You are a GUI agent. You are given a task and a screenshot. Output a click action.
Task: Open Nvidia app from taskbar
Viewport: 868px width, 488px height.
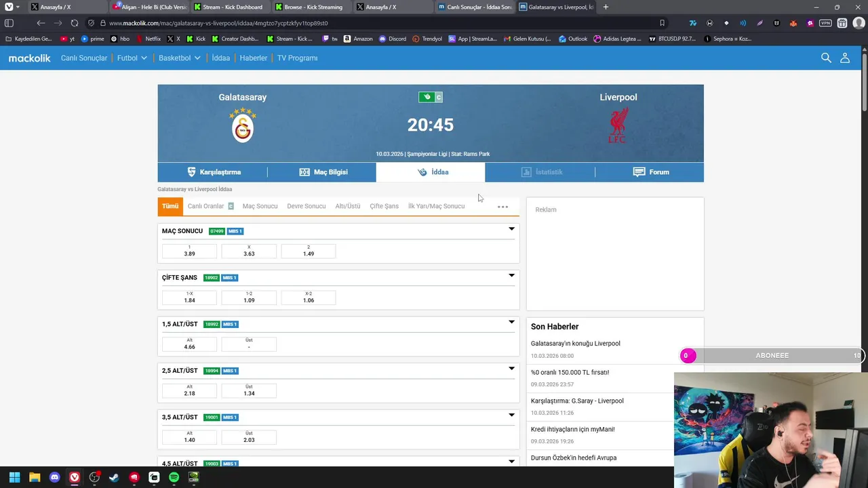pyautogui.click(x=193, y=477)
